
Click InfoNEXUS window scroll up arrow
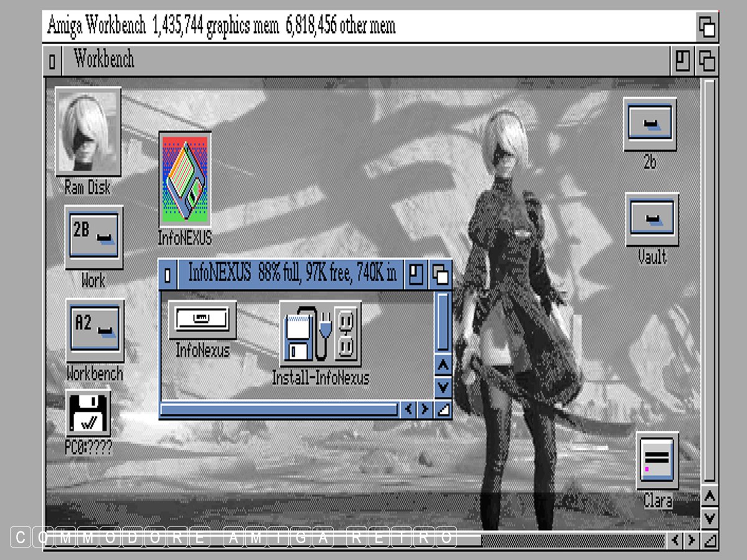[x=443, y=365]
